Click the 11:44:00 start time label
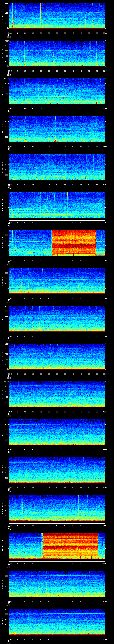 (9, 601)
